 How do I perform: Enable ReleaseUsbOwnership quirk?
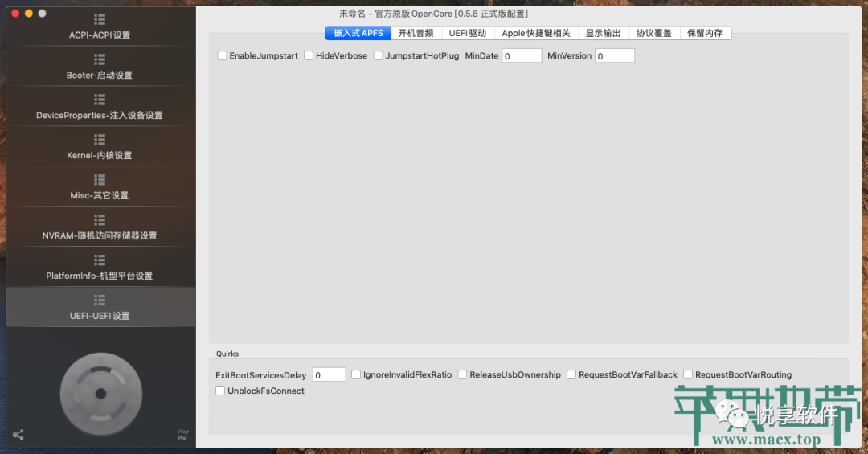coord(462,374)
